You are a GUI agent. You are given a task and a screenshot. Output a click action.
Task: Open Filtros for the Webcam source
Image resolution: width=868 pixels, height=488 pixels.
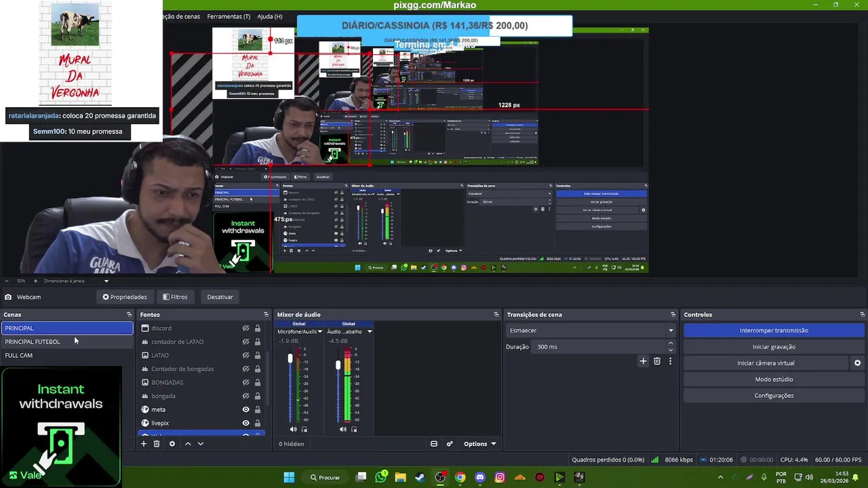pyautogui.click(x=175, y=297)
